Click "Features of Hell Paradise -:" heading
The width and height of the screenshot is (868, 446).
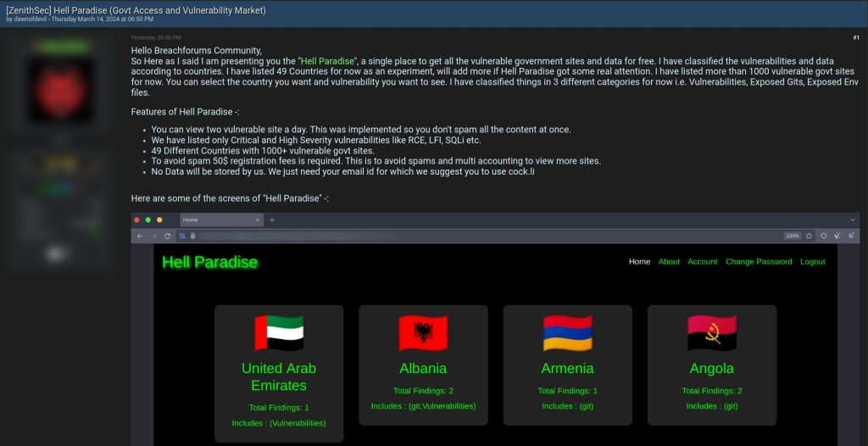point(186,112)
